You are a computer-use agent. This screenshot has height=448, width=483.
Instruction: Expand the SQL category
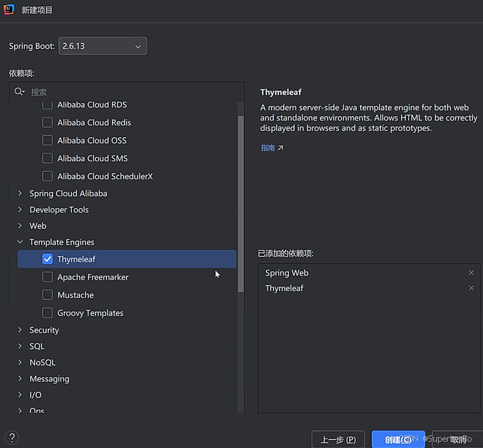20,346
